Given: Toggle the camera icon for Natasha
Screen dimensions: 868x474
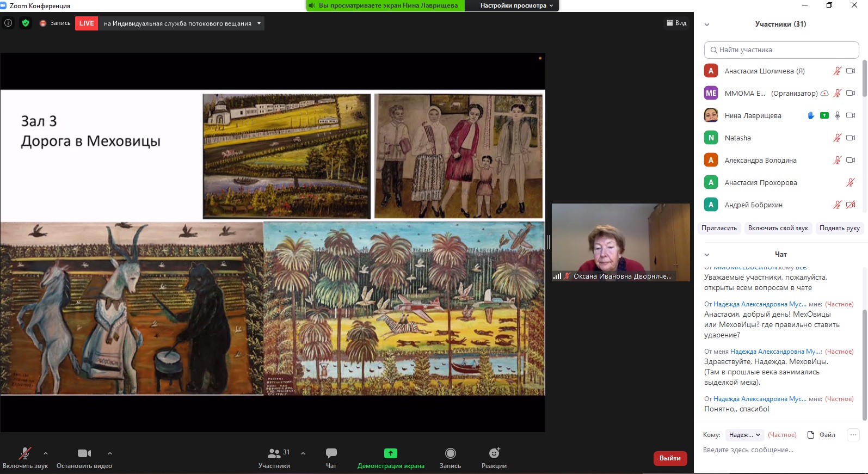Looking at the screenshot, I should click(851, 138).
